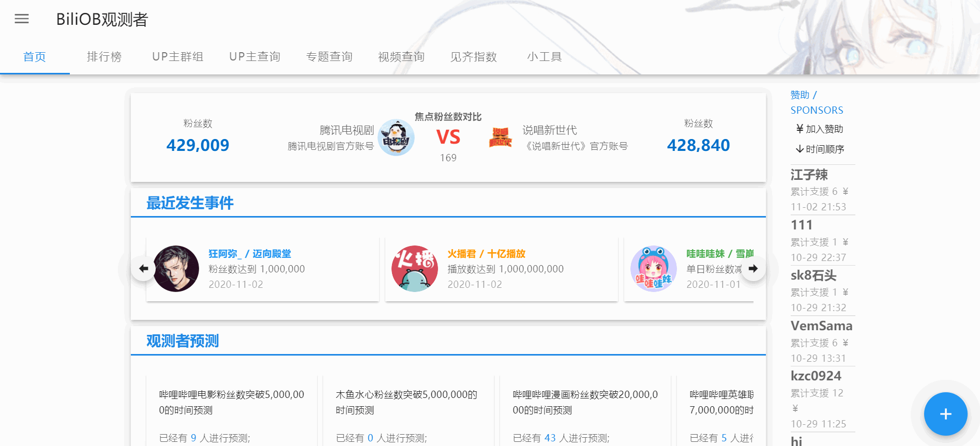Click 《说唱新世代》官方账号 description
Viewport: 980px width, 446px height.
coord(576,146)
